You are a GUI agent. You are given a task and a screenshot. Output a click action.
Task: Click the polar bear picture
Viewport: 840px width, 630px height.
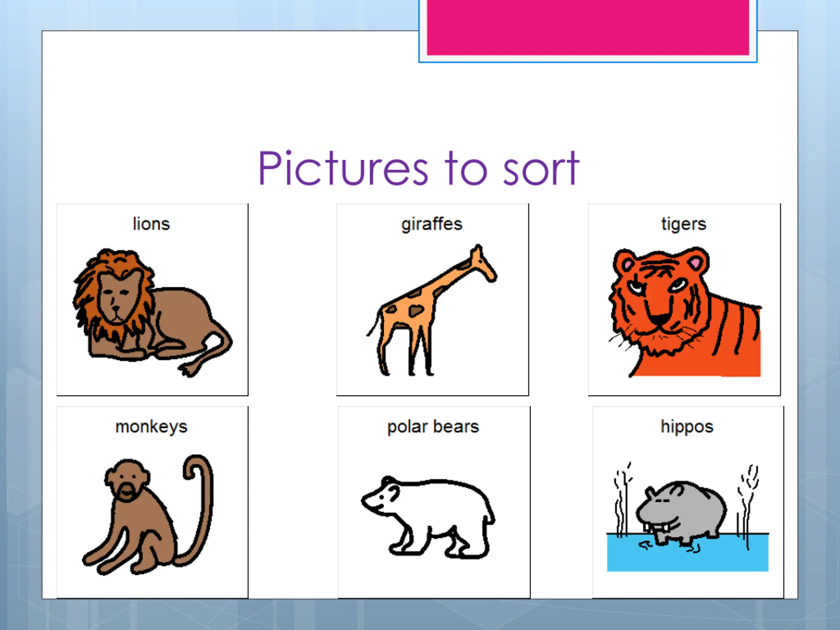pos(428,517)
